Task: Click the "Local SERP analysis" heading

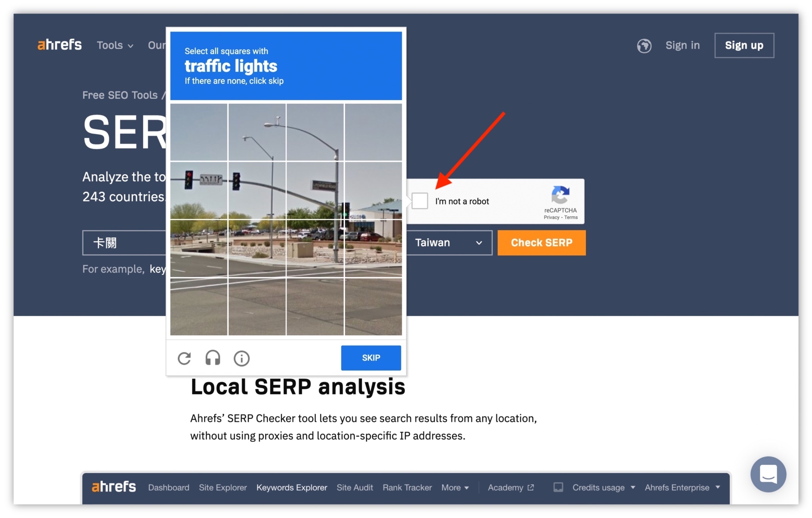Action: click(298, 387)
